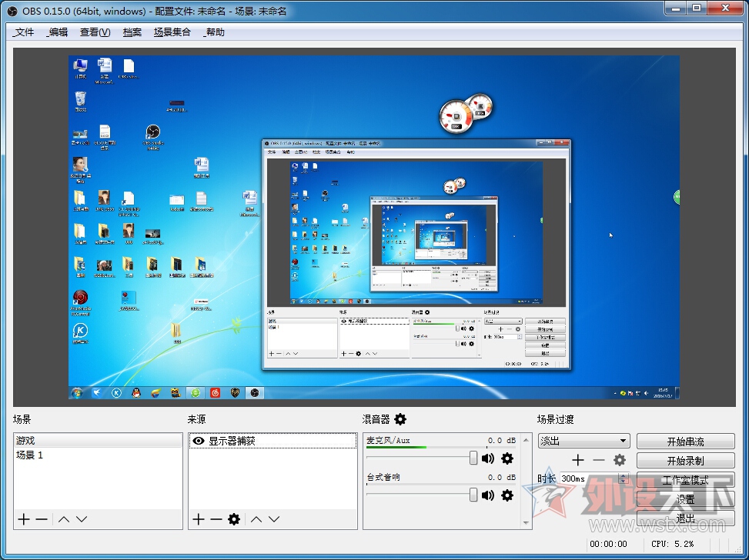Click the QQ penguin icon in preview taskbar
The image size is (749, 560).
pos(136,393)
